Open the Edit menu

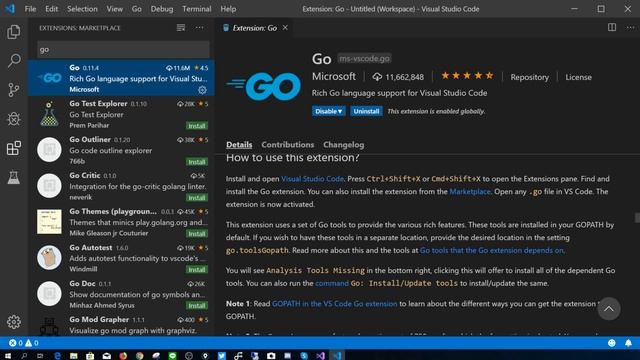[51, 9]
